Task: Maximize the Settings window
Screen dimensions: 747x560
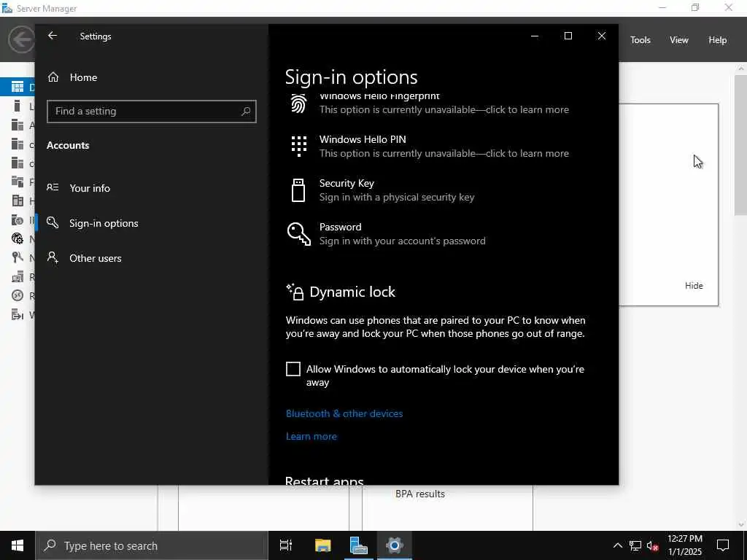Action: coord(568,36)
